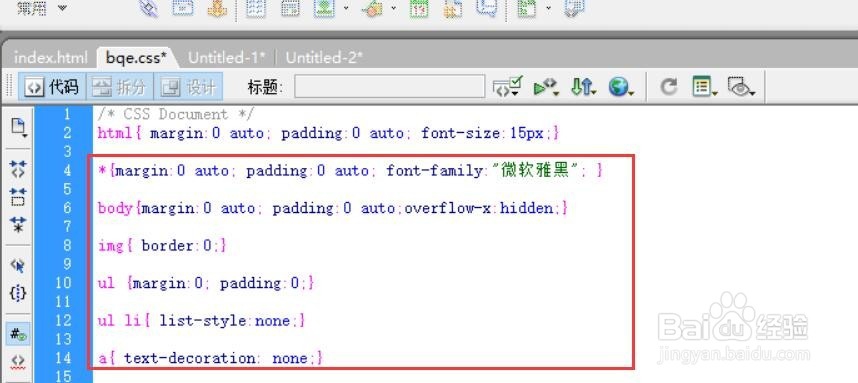Insert media icon

click(372, 8)
